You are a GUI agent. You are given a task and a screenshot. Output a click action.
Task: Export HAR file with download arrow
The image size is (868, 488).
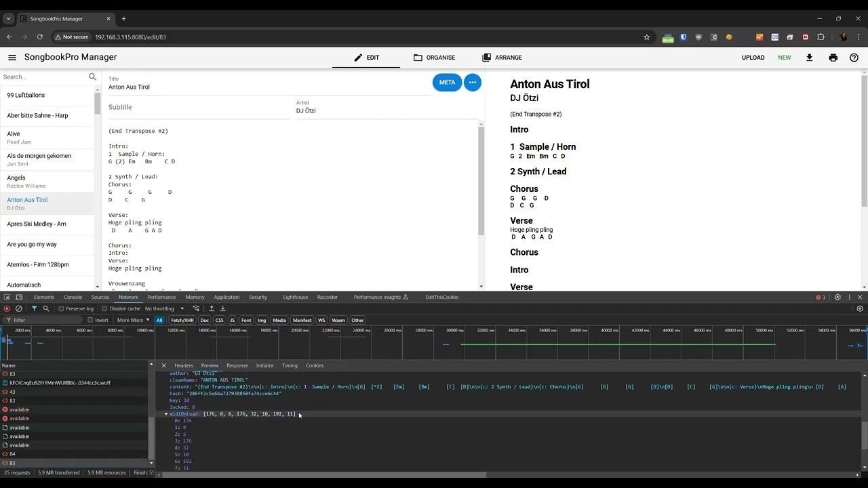coord(222,308)
